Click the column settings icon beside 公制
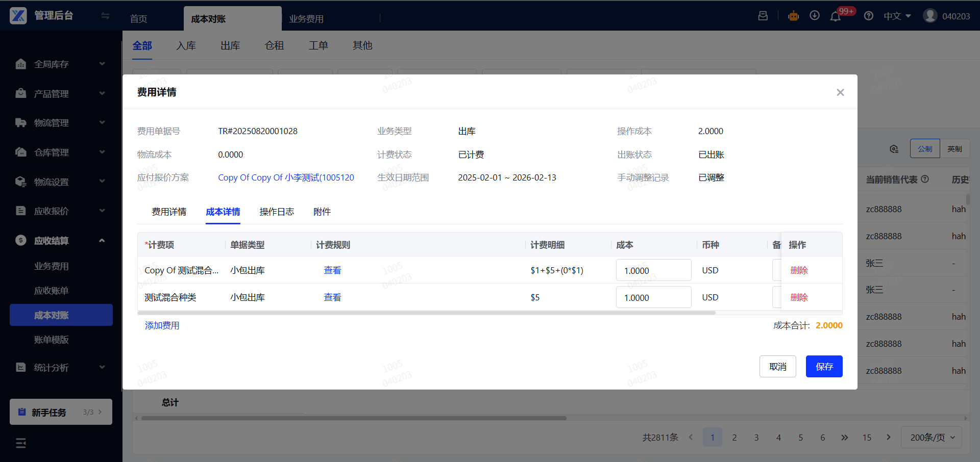The height and width of the screenshot is (462, 980). pos(894,149)
